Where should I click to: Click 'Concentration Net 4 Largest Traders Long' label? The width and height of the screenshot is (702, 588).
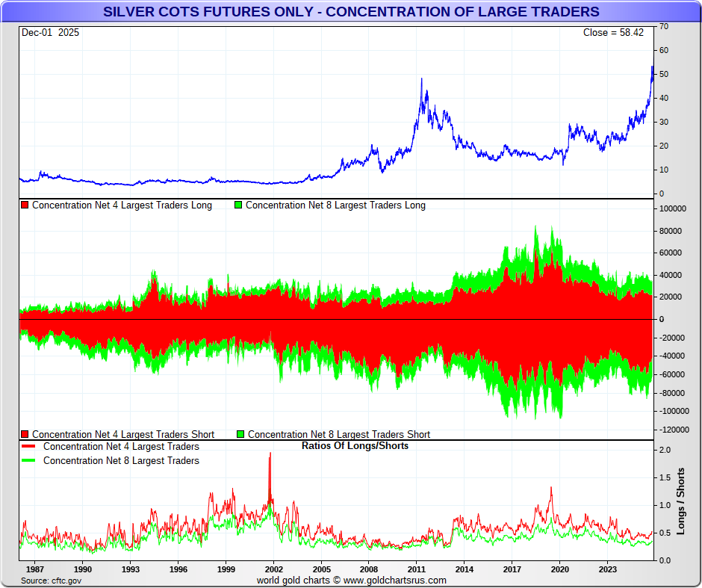[122, 205]
